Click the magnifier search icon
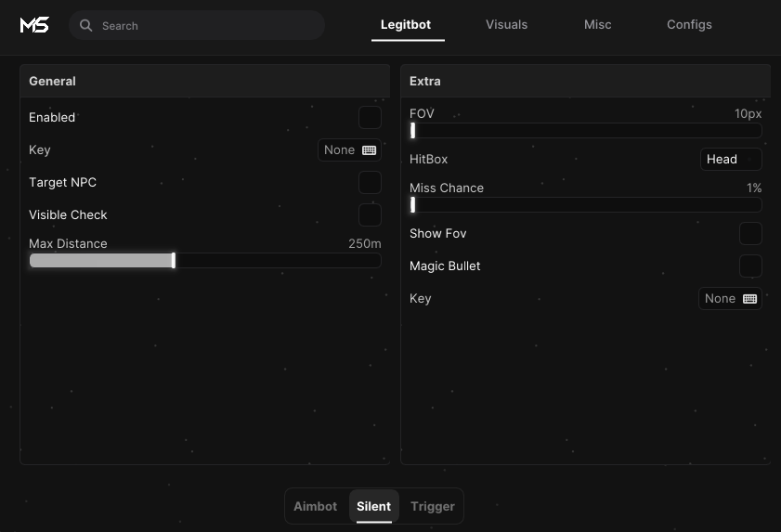781x532 pixels. (x=85, y=25)
